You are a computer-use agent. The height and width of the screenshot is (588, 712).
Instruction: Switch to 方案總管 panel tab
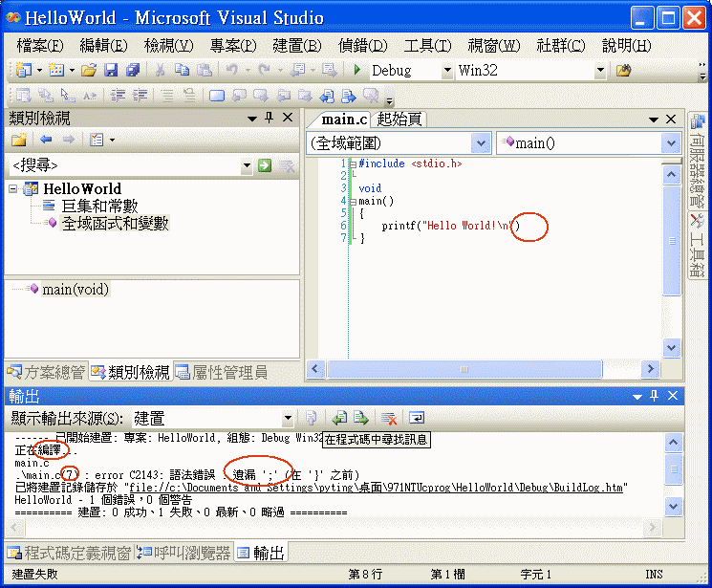pyautogui.click(x=46, y=372)
